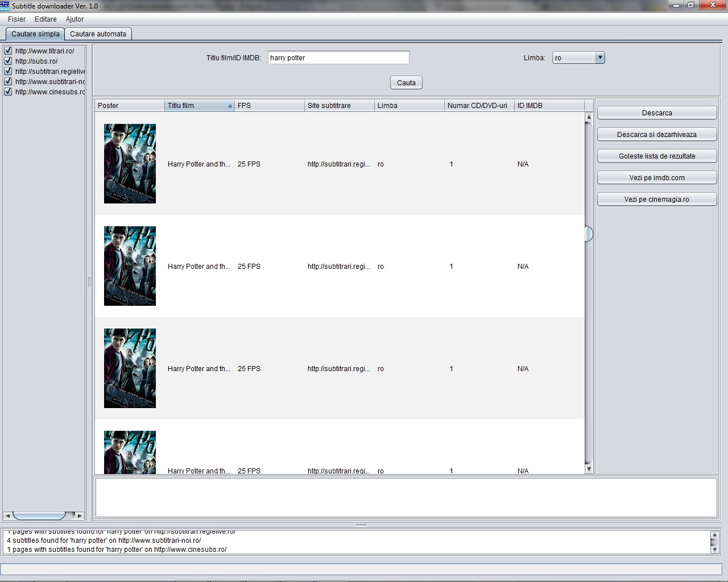The width and height of the screenshot is (728, 582).
Task: Select the second Harry Potter poster thumbnail
Action: [x=130, y=266]
